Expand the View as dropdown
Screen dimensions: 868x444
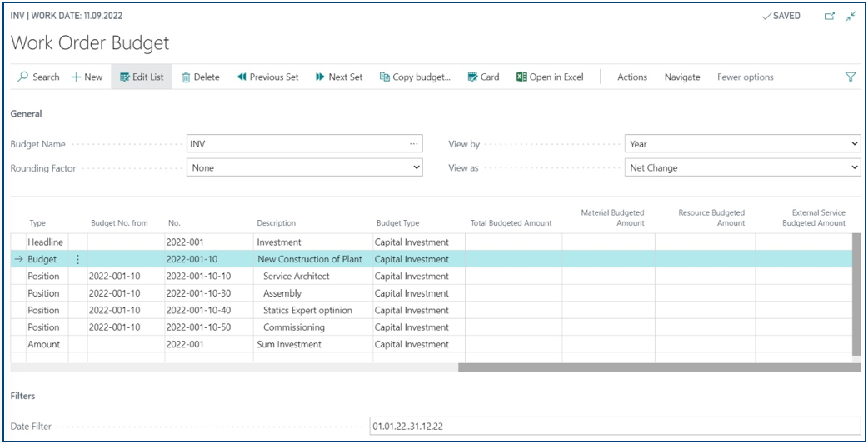tap(854, 167)
